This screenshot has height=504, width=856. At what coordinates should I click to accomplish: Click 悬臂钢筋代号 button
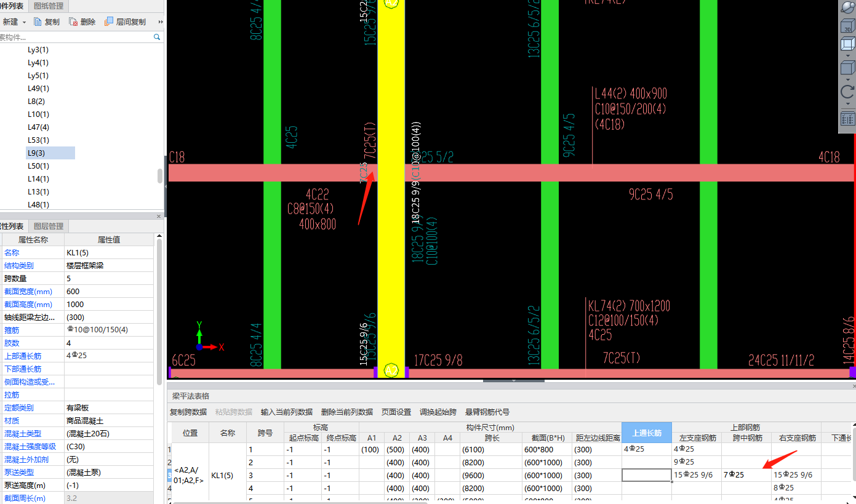(x=487, y=412)
